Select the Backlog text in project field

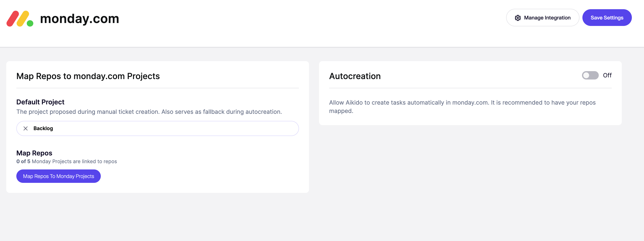tap(43, 128)
